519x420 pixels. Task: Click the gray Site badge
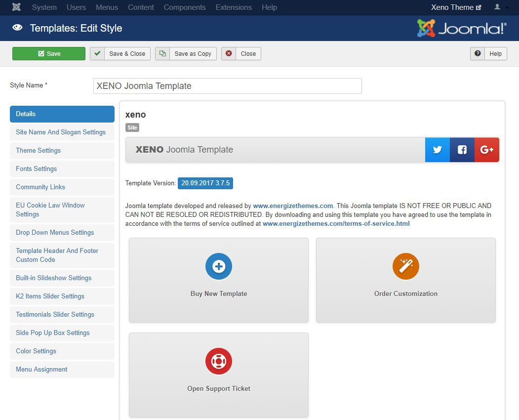click(132, 127)
